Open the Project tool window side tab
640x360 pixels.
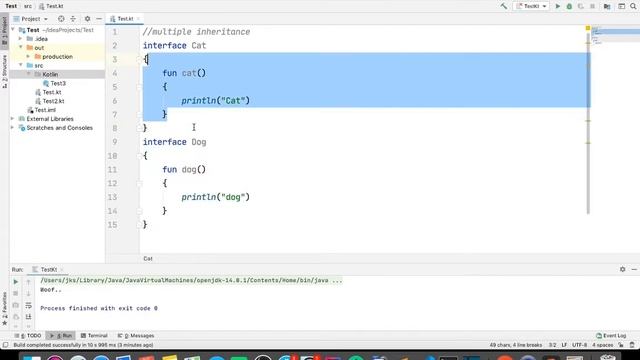coord(4,31)
